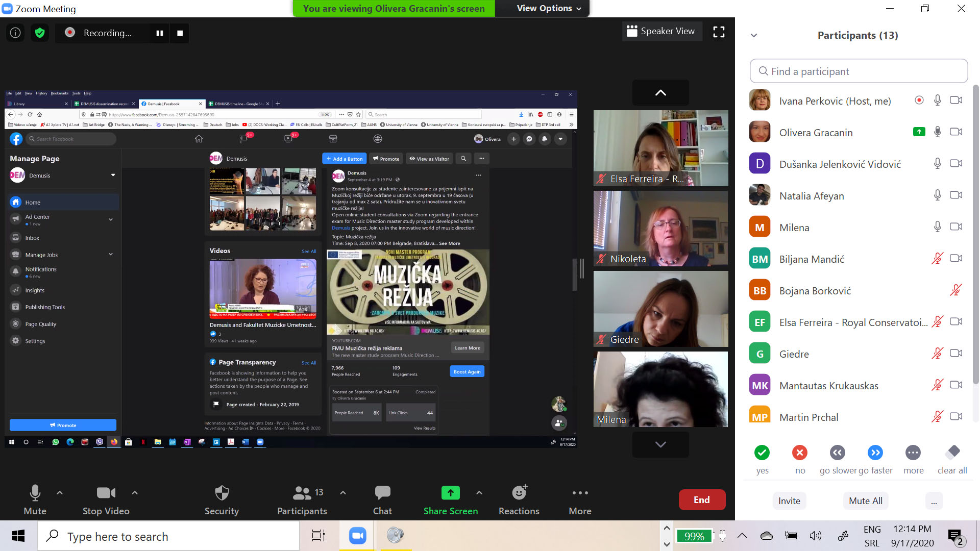Unmute Biljana Mandić

click(x=937, y=259)
